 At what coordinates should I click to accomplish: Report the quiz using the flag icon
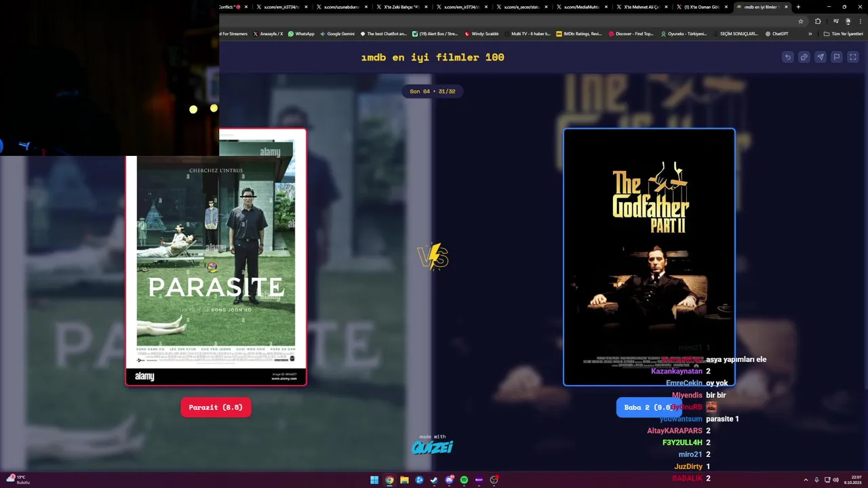[x=837, y=57]
